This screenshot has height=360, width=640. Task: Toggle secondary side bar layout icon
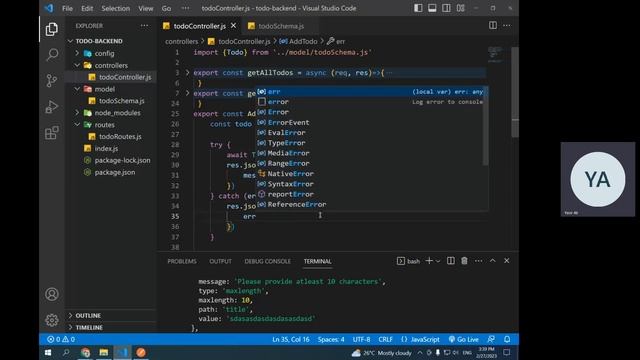click(x=446, y=8)
